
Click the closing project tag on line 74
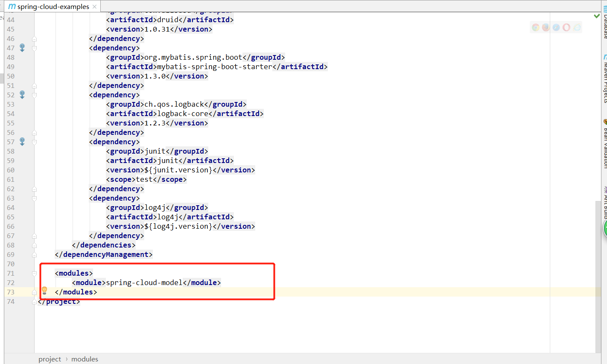(x=59, y=301)
